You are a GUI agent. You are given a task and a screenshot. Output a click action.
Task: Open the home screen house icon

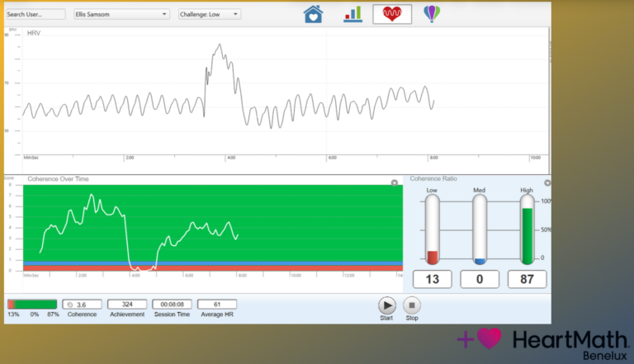point(313,14)
